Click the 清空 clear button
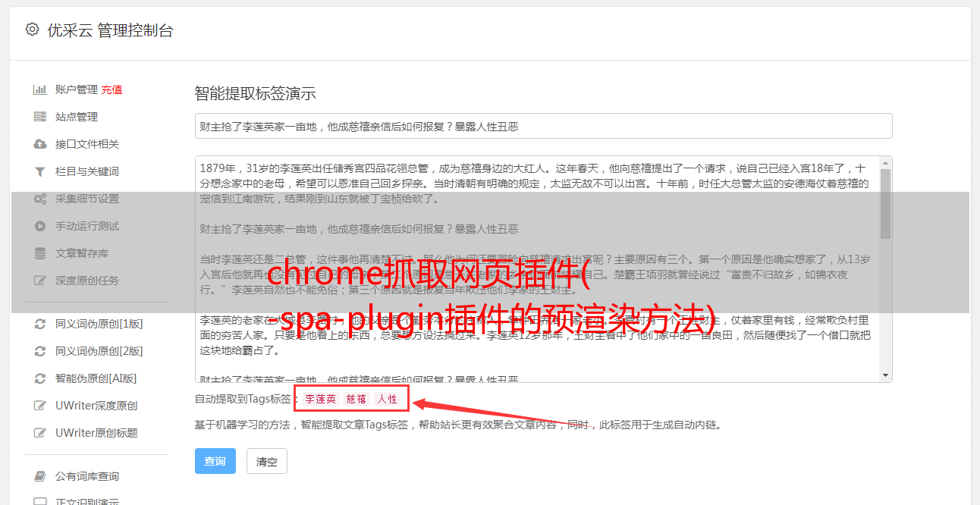 click(267, 461)
